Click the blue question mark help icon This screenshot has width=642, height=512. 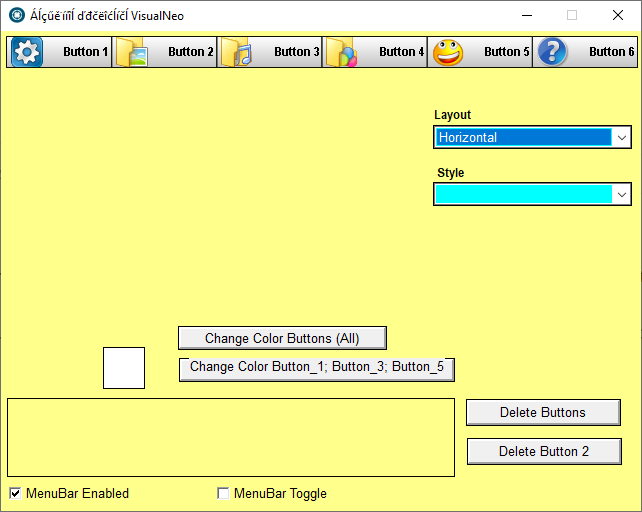[x=552, y=52]
